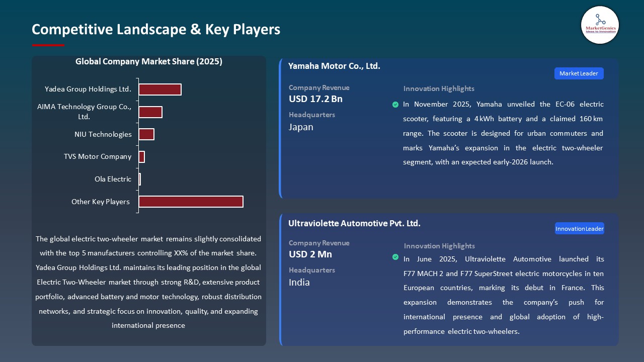Select the AIMA Technology Group bar

click(150, 112)
